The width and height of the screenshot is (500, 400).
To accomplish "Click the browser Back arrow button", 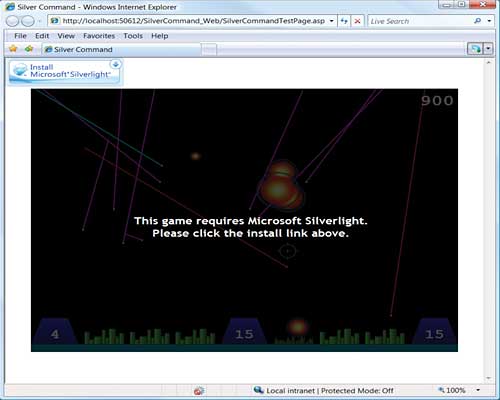I will (12, 21).
